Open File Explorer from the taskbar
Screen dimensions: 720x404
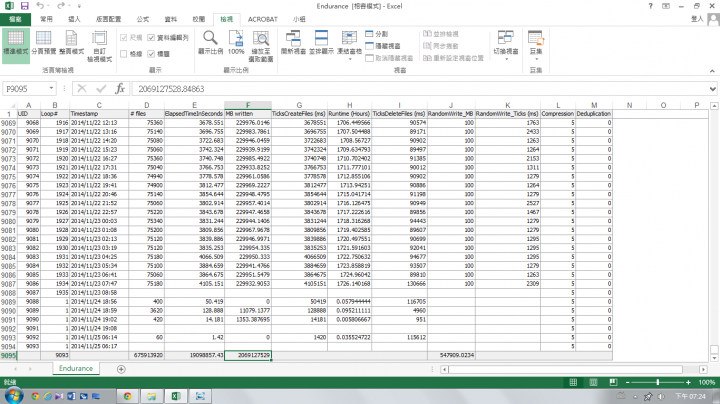coord(152,396)
